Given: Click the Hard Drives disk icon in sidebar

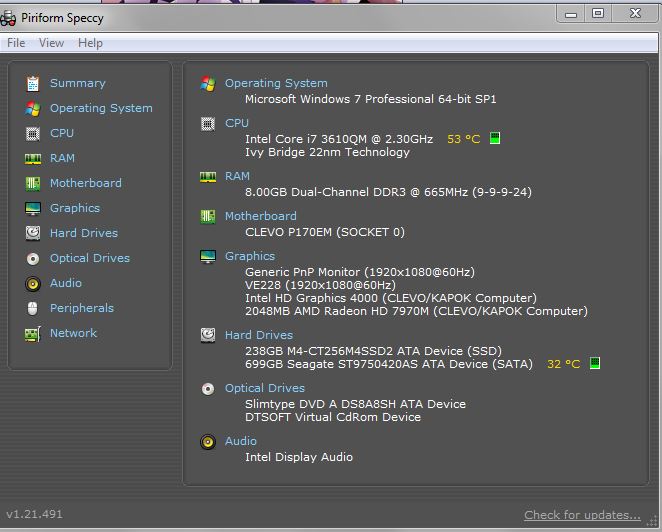Looking at the screenshot, I should (33, 233).
